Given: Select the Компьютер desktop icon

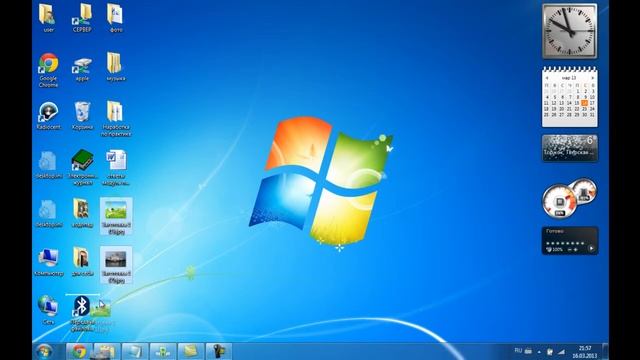Looking at the screenshot, I should click(48, 262).
